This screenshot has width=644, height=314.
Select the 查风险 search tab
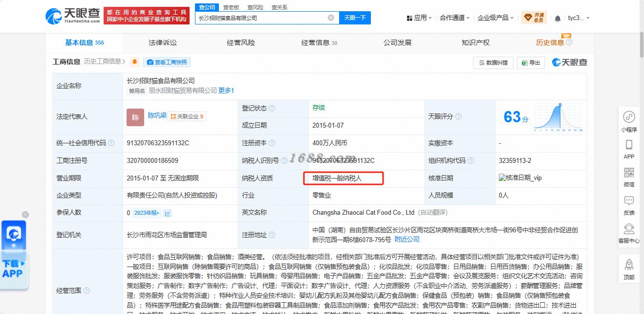coord(255,7)
